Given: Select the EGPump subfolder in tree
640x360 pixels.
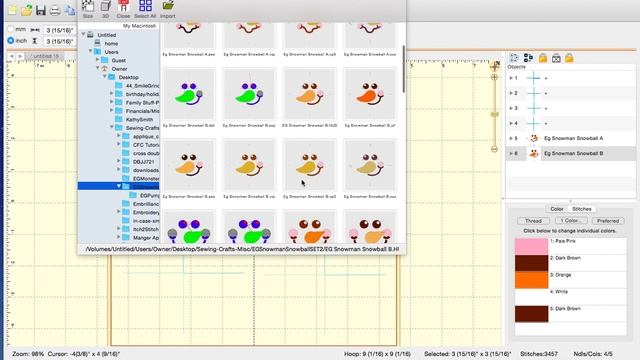Looking at the screenshot, I should [149, 195].
